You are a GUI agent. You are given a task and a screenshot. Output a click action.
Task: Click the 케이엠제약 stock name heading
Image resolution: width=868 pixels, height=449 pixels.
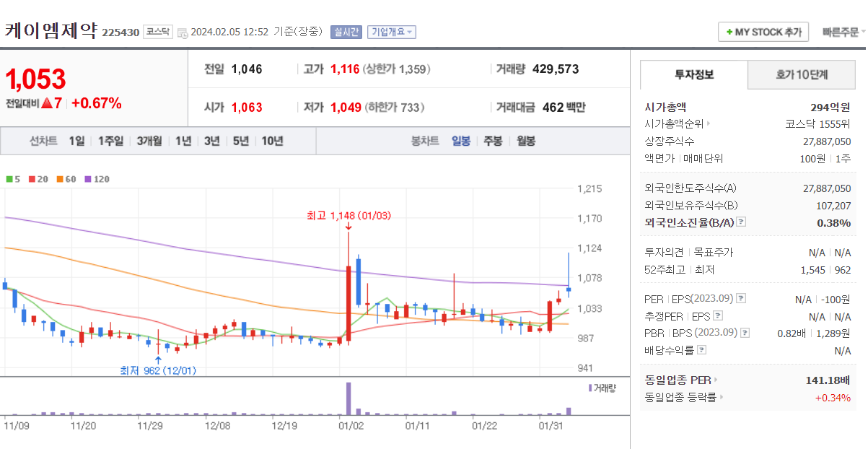tap(51, 31)
